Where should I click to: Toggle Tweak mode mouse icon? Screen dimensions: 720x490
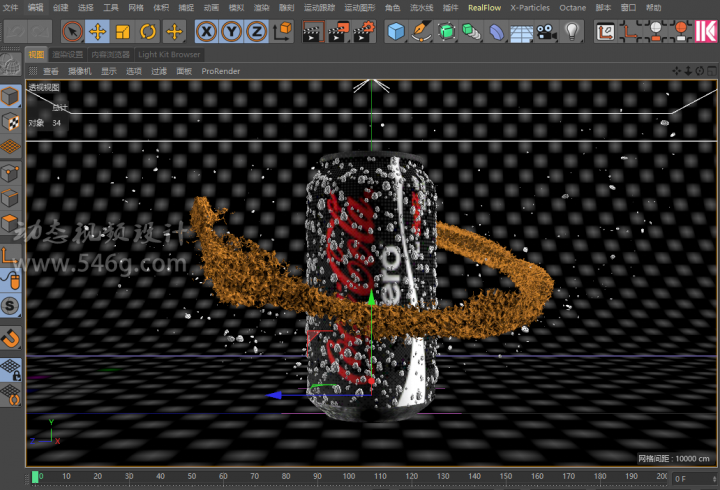coord(10,280)
